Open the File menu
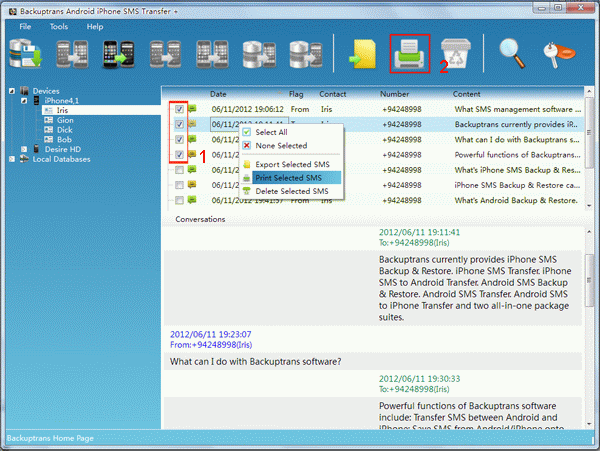This screenshot has width=600, height=451. 25,26
